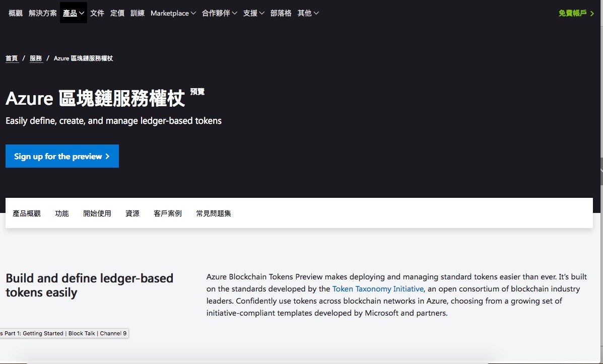
Task: Click the Azure 區塊鏈服務權杖 breadcrumb text
Action: tap(83, 58)
